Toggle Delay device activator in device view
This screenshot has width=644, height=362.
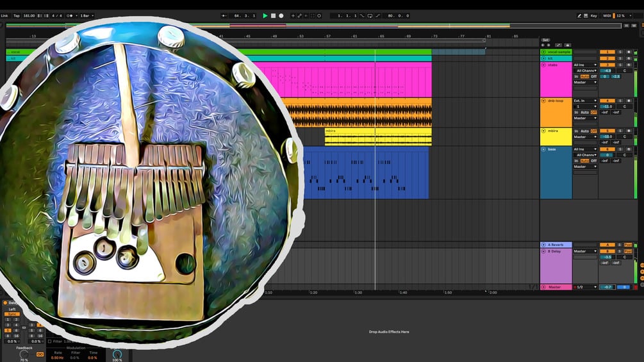[5, 303]
